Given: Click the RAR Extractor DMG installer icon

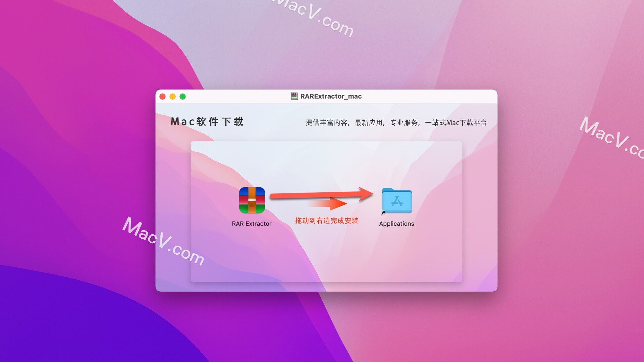Looking at the screenshot, I should click(252, 201).
